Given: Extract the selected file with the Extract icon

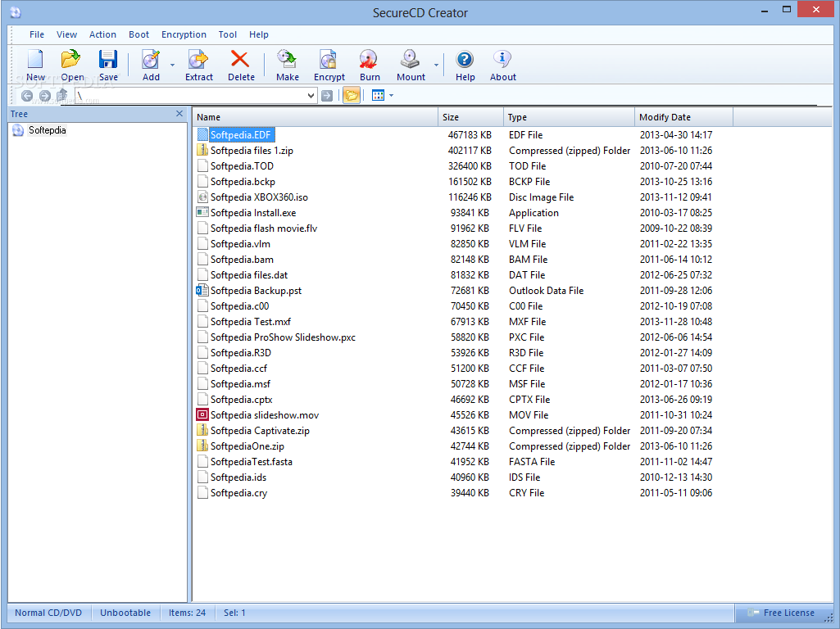Looking at the screenshot, I should (x=199, y=65).
